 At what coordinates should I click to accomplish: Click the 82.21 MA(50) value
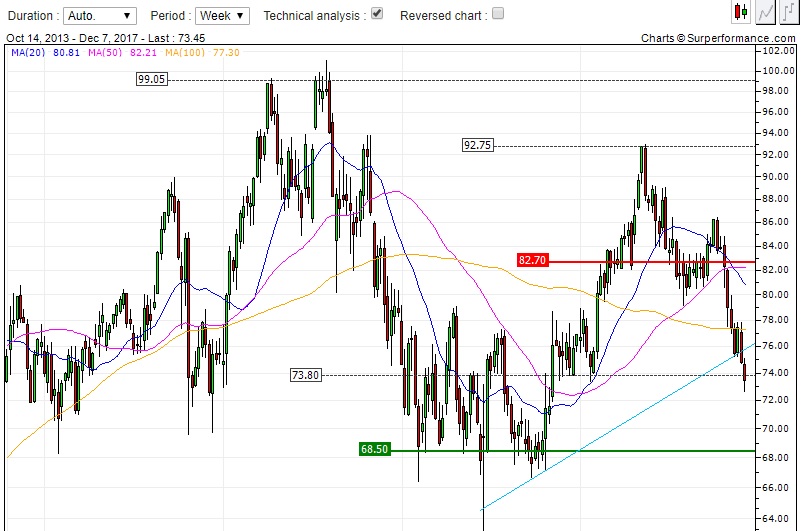[x=143, y=52]
